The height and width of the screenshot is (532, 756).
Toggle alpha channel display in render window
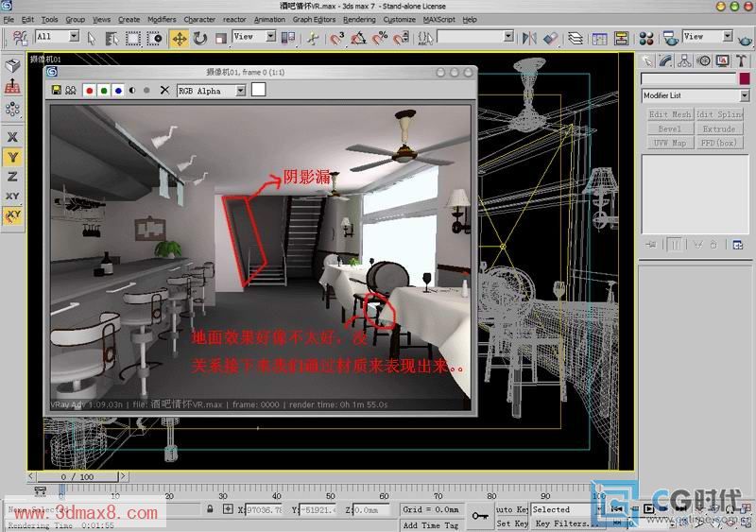pos(132,91)
